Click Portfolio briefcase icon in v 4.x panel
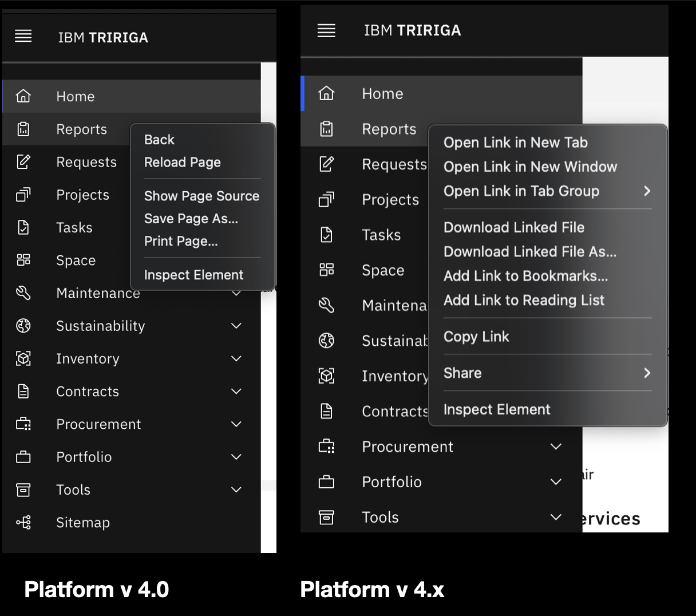 pyautogui.click(x=326, y=482)
